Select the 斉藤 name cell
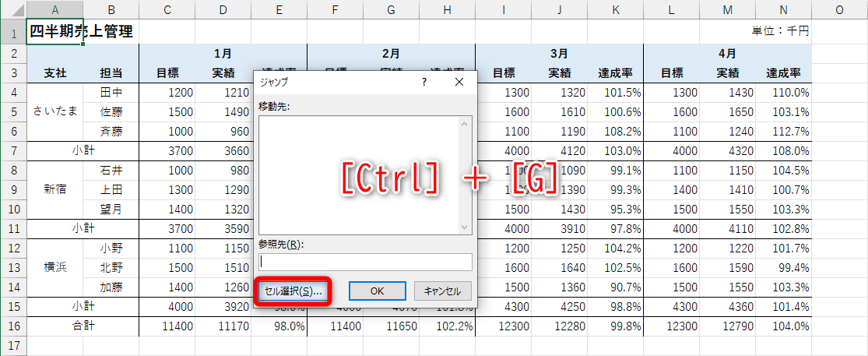The height and width of the screenshot is (356, 868). pyautogui.click(x=111, y=131)
